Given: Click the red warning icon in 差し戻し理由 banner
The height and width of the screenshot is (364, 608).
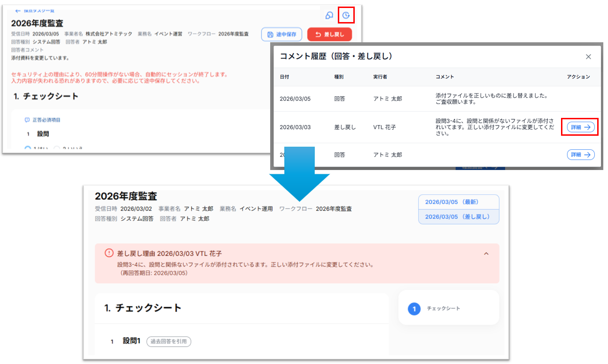Looking at the screenshot, I should [x=109, y=253].
